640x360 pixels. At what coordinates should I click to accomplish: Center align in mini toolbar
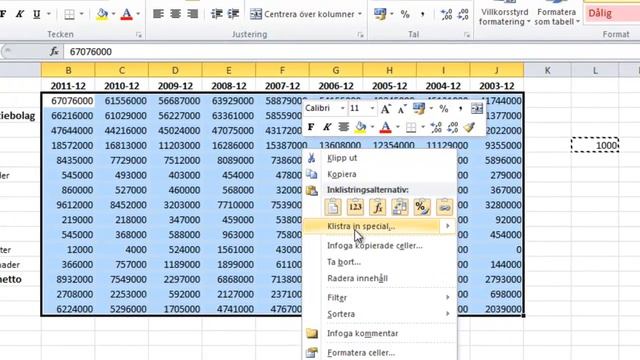tap(344, 127)
